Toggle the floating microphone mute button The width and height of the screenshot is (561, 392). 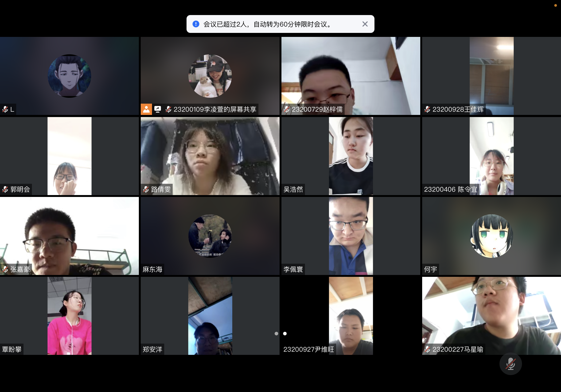510,364
